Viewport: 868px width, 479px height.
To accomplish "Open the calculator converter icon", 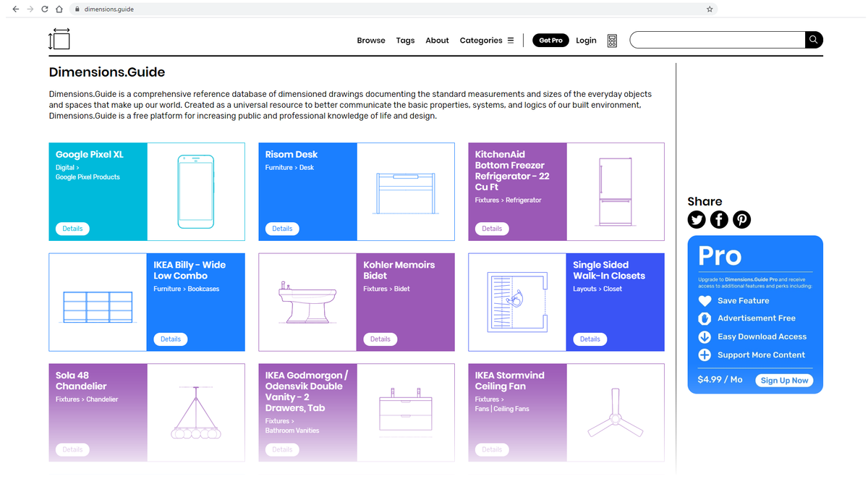I will pos(612,41).
